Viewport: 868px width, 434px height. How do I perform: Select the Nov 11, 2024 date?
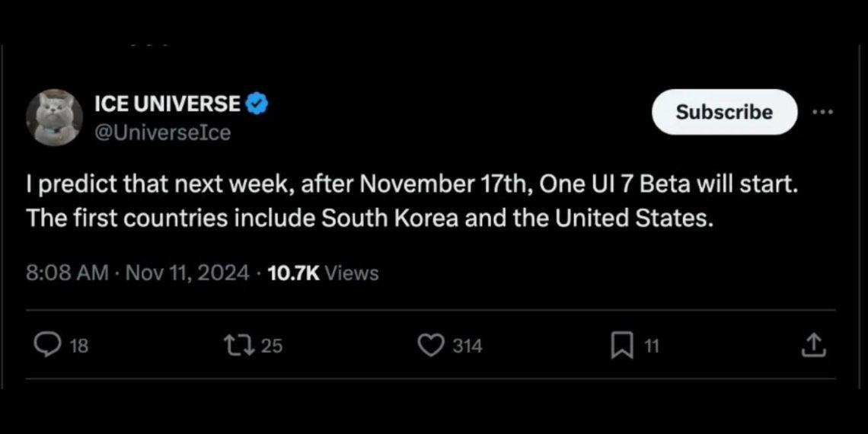pyautogui.click(x=187, y=273)
